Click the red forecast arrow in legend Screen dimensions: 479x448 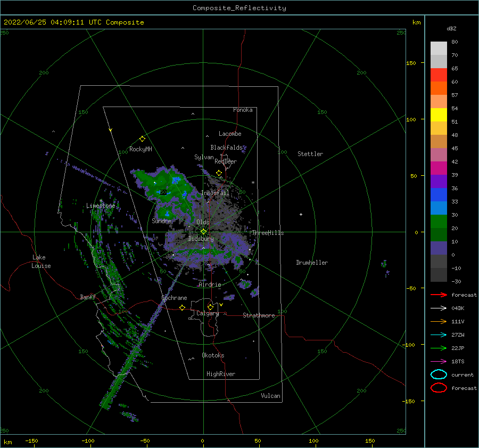439,295
